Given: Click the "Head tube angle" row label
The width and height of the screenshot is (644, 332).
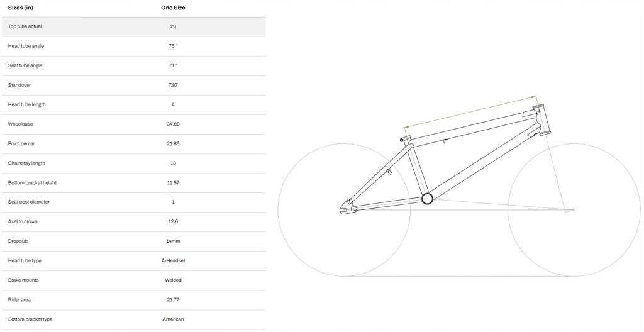Looking at the screenshot, I should 26,46.
